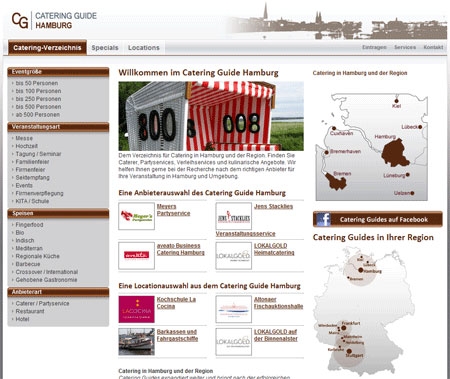This screenshot has width=450, height=379.
Task: Choose Fingerfood under Speisen
Action: (29, 225)
